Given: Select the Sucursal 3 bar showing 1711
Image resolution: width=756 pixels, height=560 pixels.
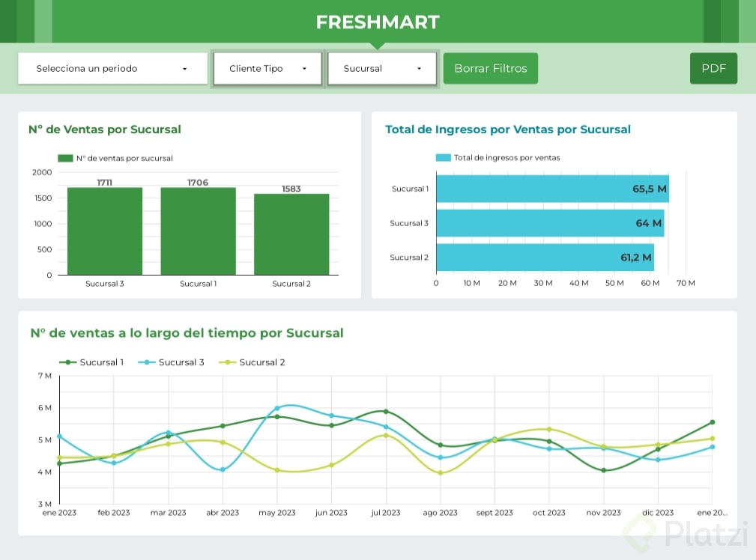Looking at the screenshot, I should tap(105, 231).
